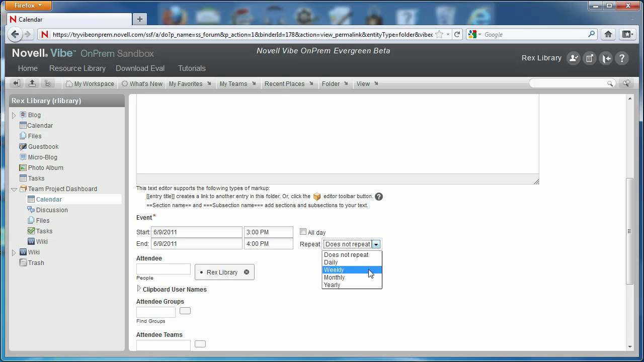Click the upload arrow icon in Vibe toolbar
Image resolution: width=644 pixels, height=362 pixels.
32,83
